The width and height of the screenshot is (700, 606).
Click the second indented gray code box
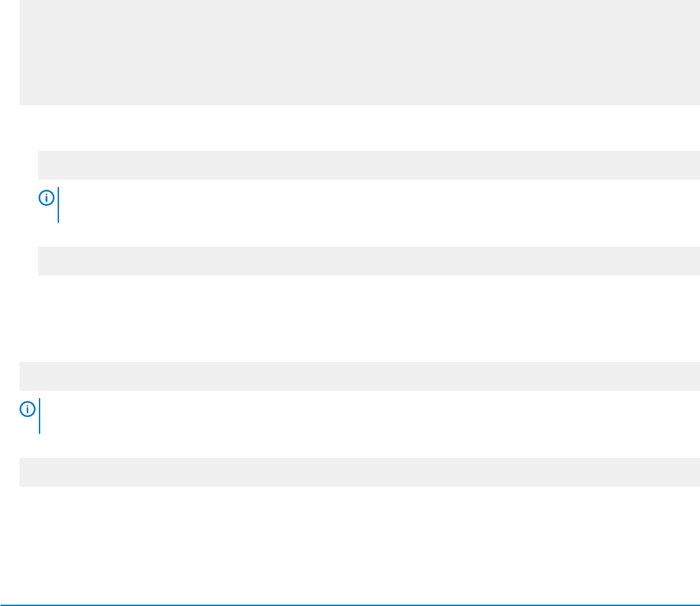tap(369, 261)
